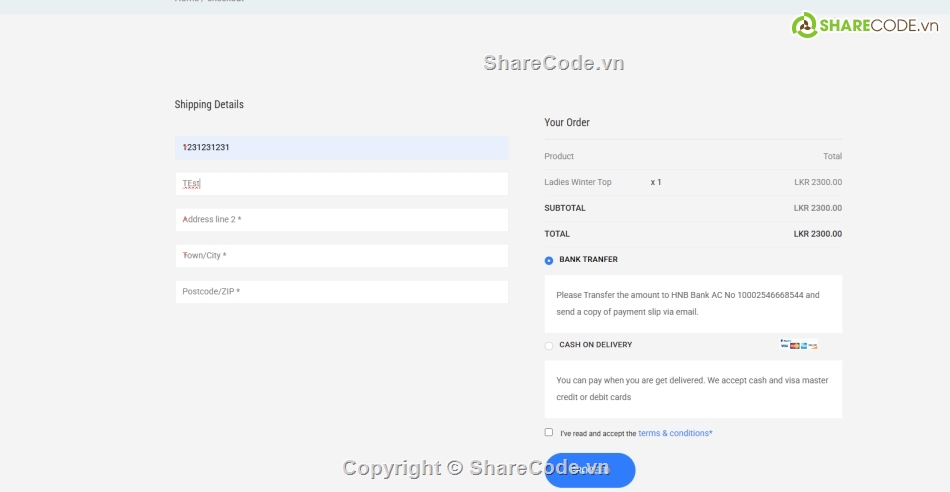
Task: Go to Home in the breadcrumb
Action: (186, 1)
